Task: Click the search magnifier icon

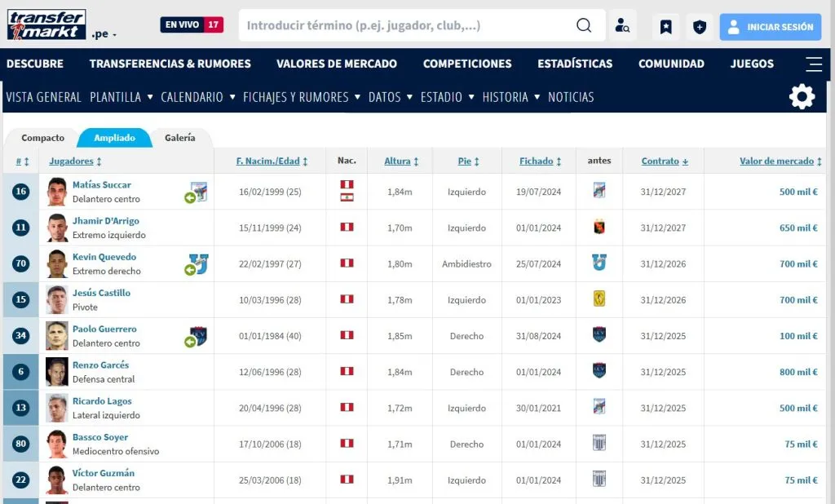Action: [584, 25]
